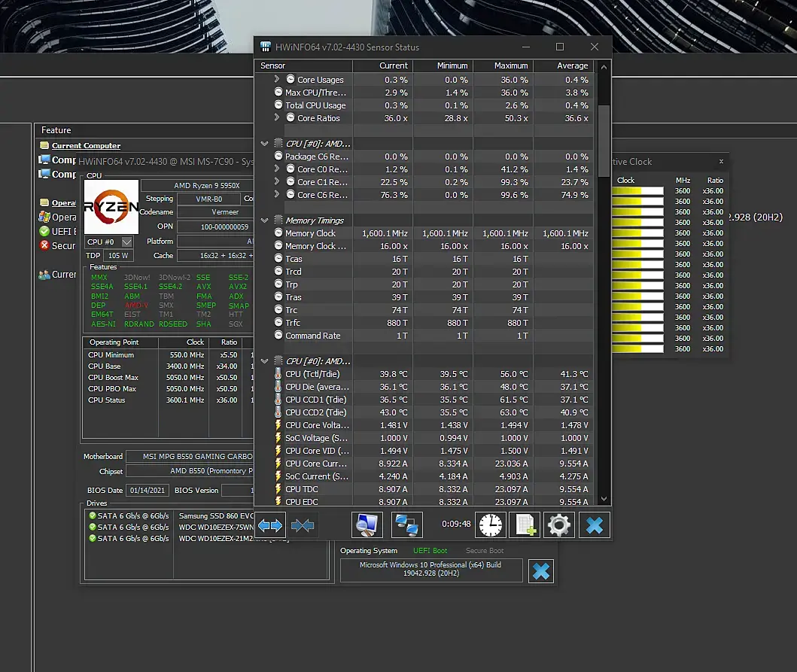Click the Feature column header
Screen dimensions: 797x672
56,130
